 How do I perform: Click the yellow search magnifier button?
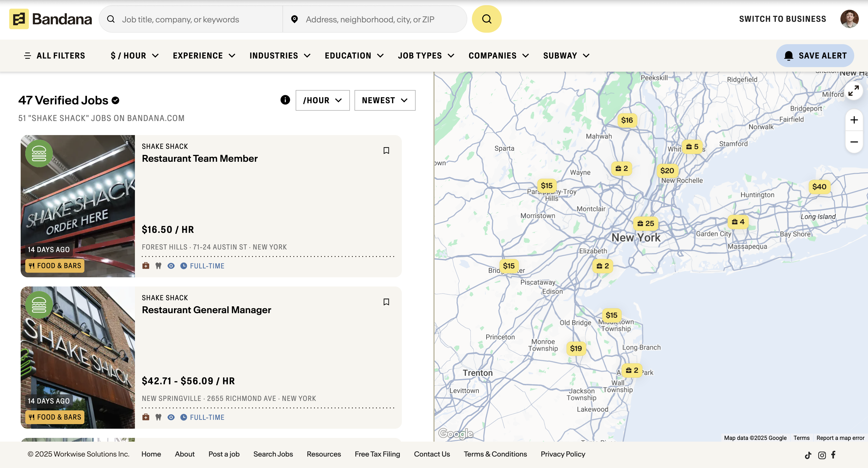486,19
